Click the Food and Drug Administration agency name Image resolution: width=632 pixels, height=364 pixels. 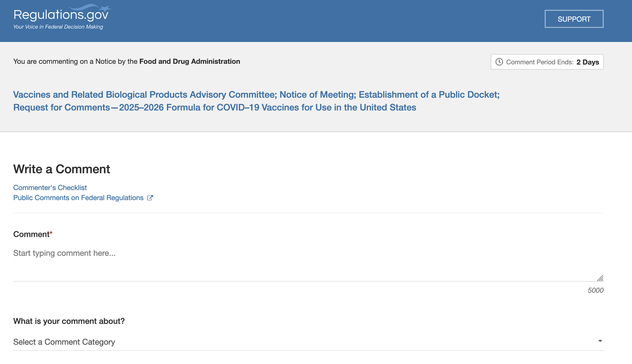click(x=190, y=61)
